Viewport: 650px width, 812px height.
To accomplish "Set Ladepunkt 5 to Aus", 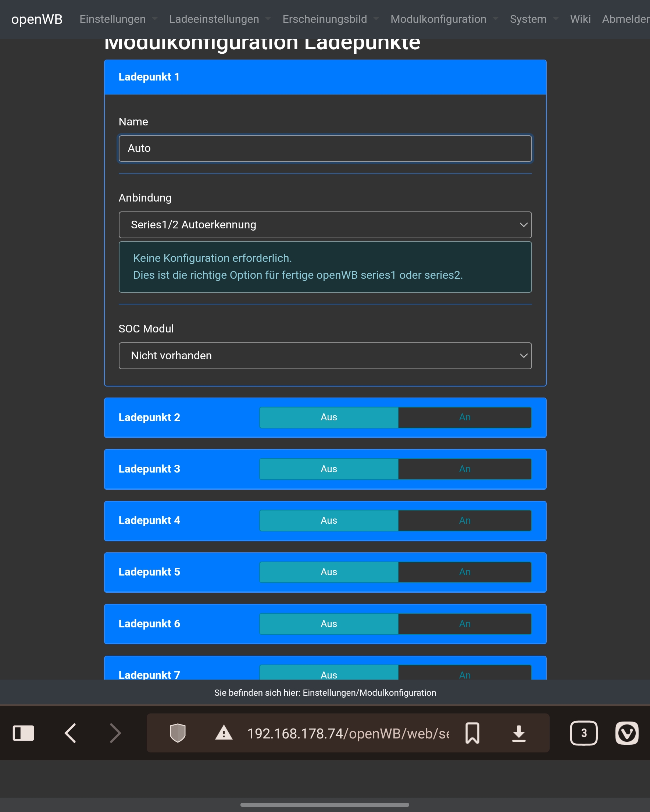I will coord(329,572).
